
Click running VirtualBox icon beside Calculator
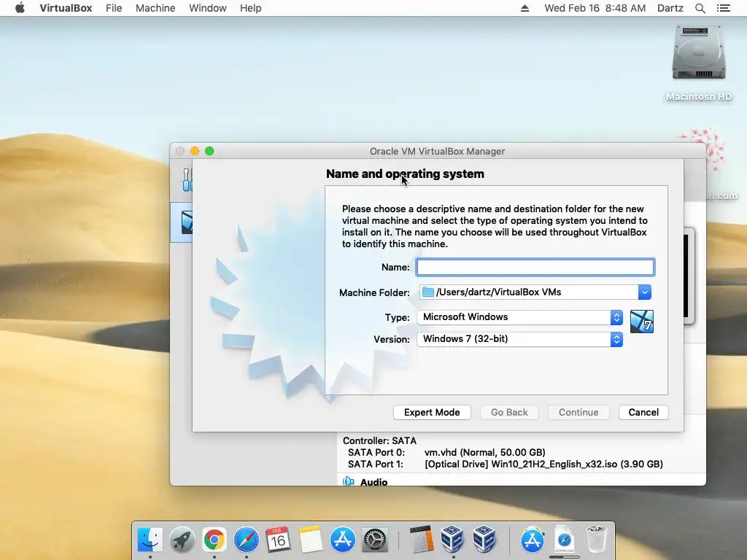(x=452, y=540)
